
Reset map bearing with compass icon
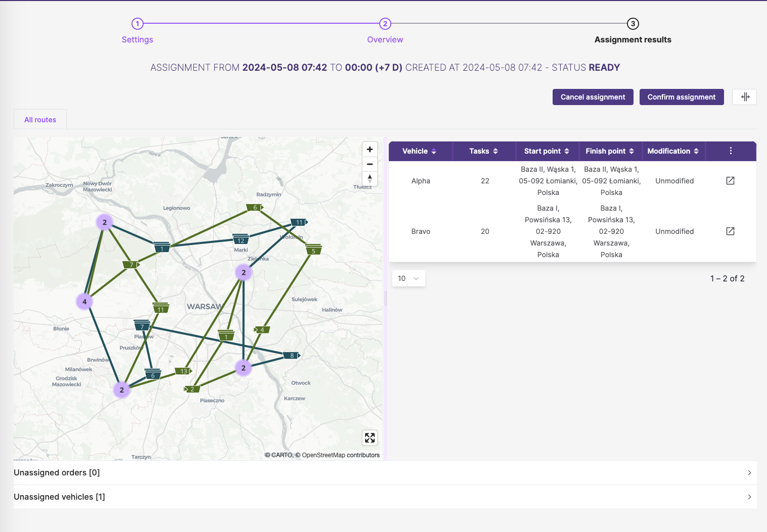click(370, 178)
